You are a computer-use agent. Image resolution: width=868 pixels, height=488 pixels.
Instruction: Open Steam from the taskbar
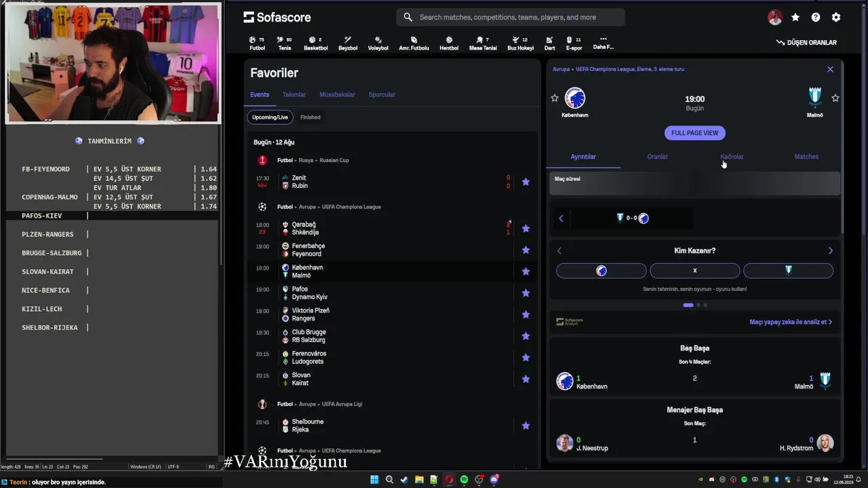404,479
